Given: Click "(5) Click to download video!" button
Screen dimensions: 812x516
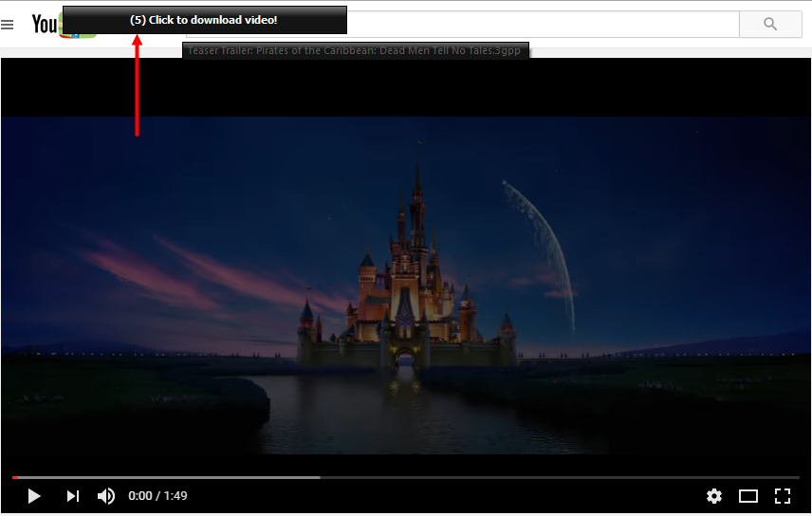Looking at the screenshot, I should coord(204,20).
